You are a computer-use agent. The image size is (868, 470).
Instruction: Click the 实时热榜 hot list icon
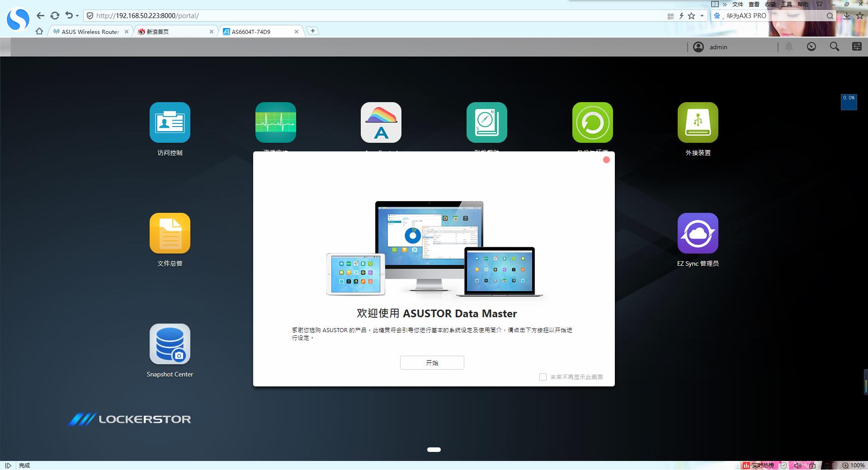point(758,465)
